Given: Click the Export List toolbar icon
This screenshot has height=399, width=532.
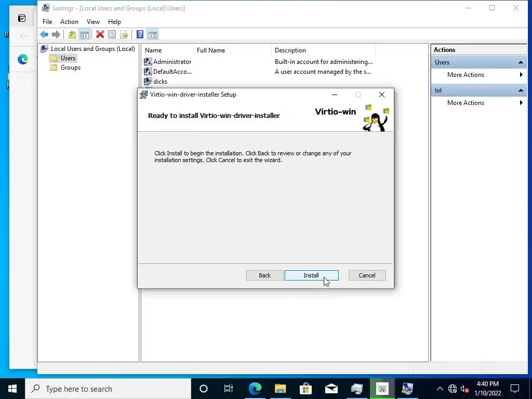Looking at the screenshot, I should coord(124,34).
